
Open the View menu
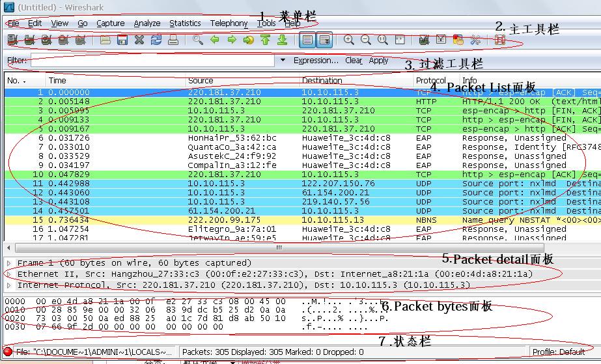pyautogui.click(x=60, y=23)
